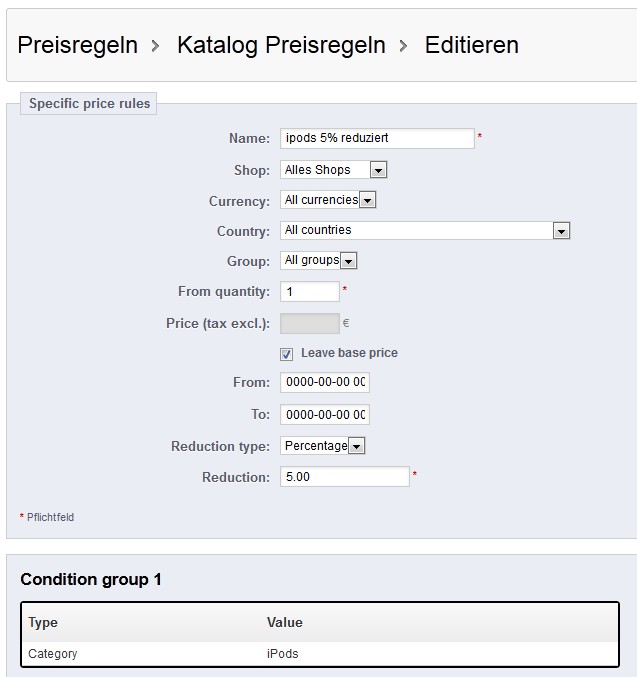Uncheck the Leave base price checkbox

point(286,354)
